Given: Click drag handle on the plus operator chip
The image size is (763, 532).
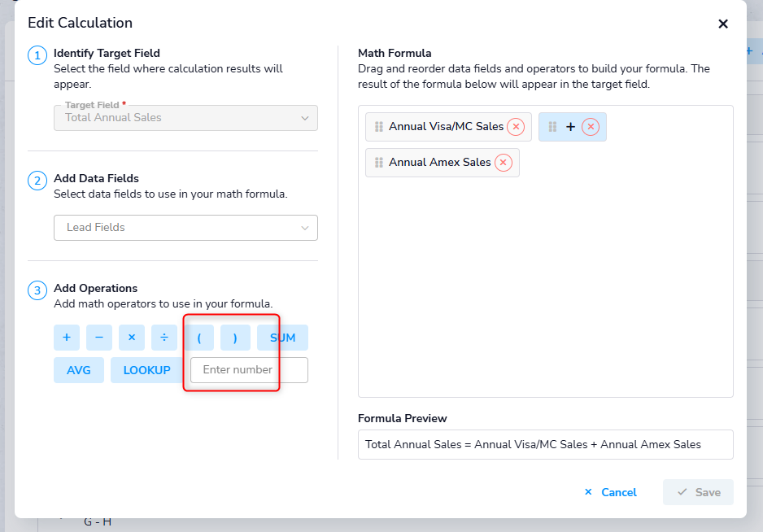Looking at the screenshot, I should [552, 127].
